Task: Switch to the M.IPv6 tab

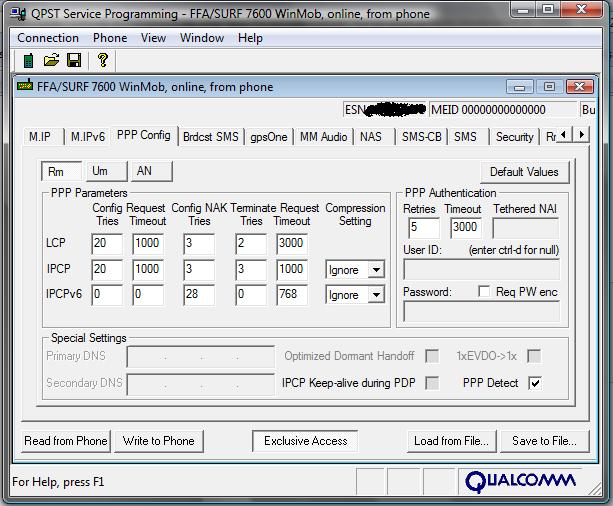Action: (x=88, y=136)
